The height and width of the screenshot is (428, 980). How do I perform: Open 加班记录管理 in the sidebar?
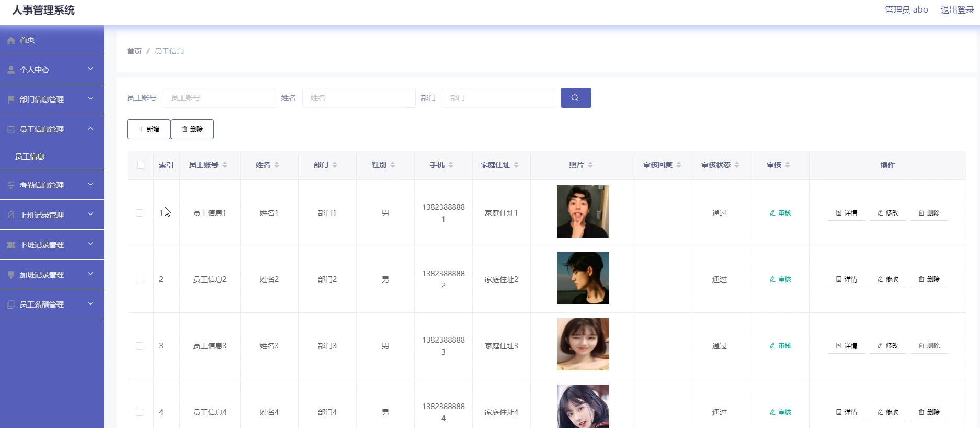[52, 275]
